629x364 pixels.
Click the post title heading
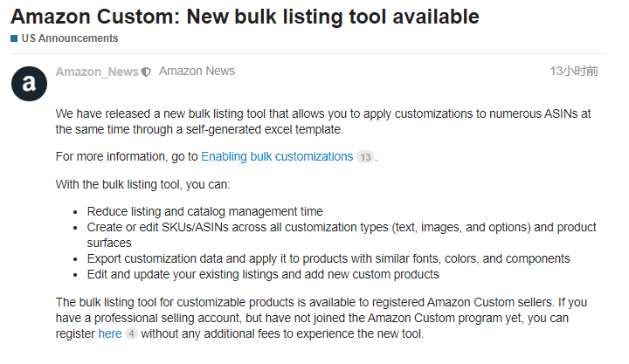click(x=245, y=16)
